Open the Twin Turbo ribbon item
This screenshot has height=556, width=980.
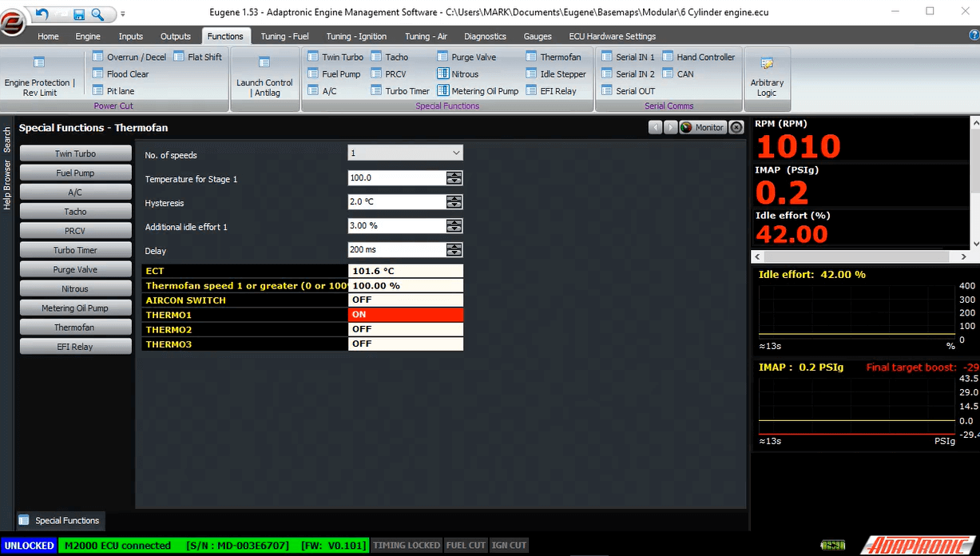(335, 57)
